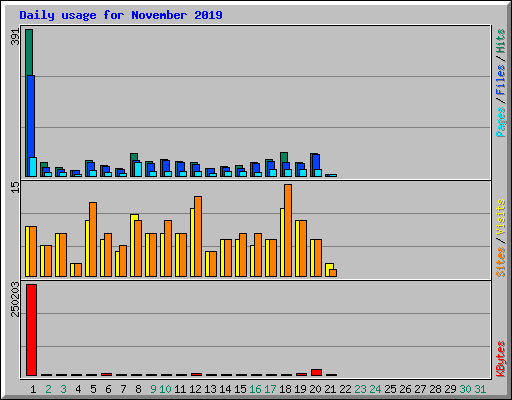
Task: Click the 15 visits axis value
Action: [x=15, y=187]
